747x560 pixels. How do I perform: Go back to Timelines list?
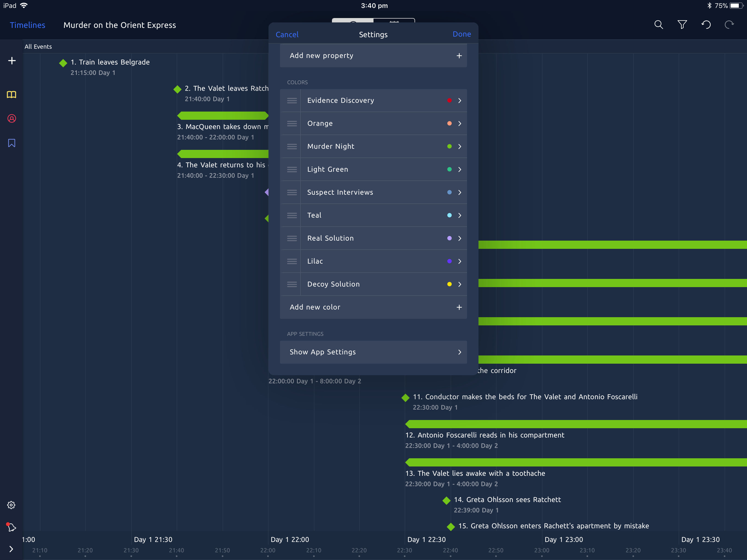click(27, 25)
